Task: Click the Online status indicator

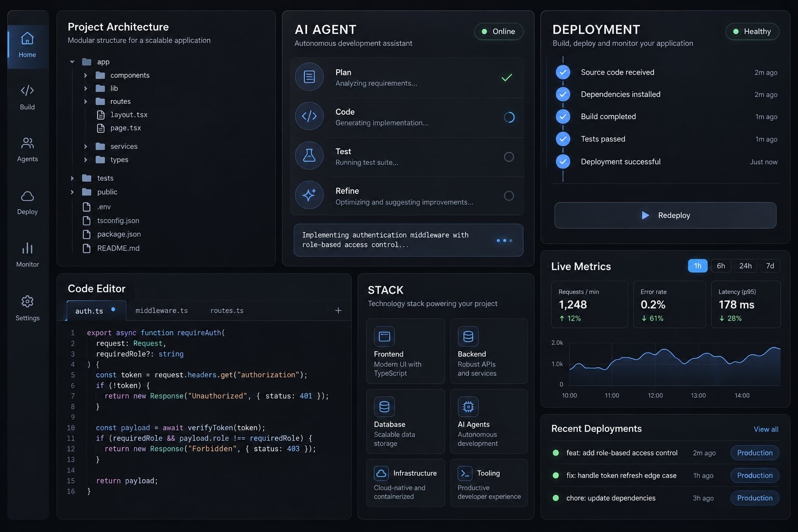Action: [499, 31]
